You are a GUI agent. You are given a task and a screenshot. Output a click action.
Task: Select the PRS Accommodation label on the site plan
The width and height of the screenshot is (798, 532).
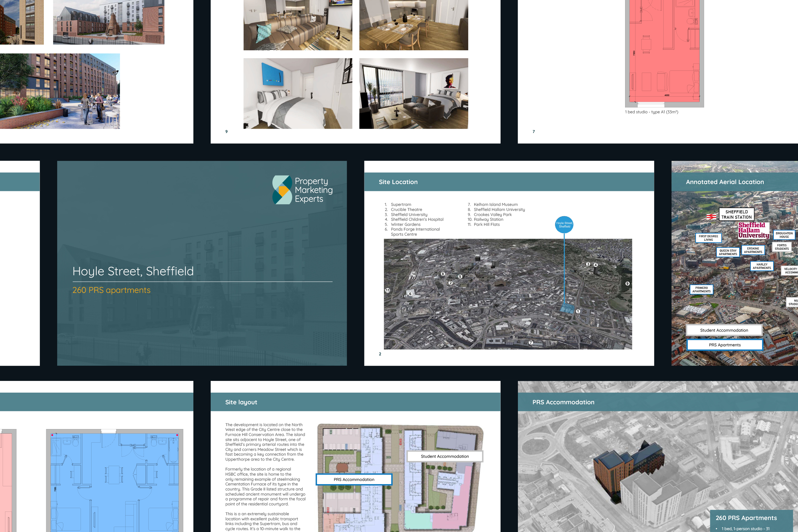(354, 479)
